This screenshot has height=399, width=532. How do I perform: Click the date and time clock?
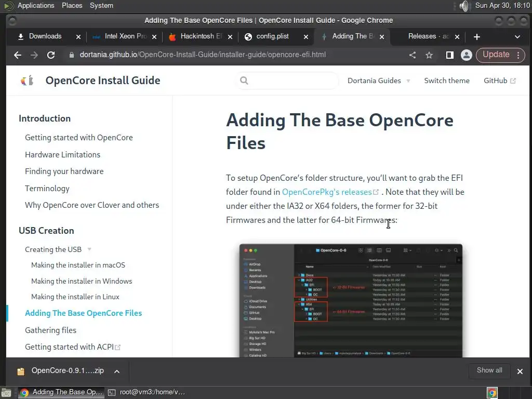click(502, 5)
